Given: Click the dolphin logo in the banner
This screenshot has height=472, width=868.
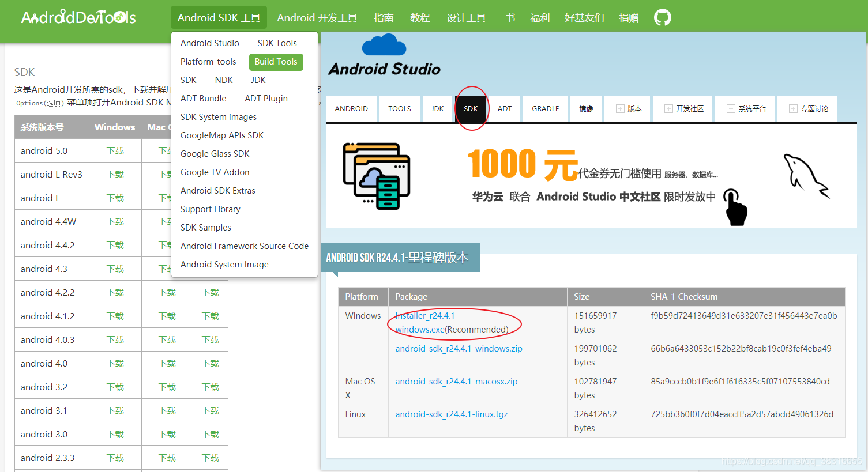Looking at the screenshot, I should pos(806,176).
